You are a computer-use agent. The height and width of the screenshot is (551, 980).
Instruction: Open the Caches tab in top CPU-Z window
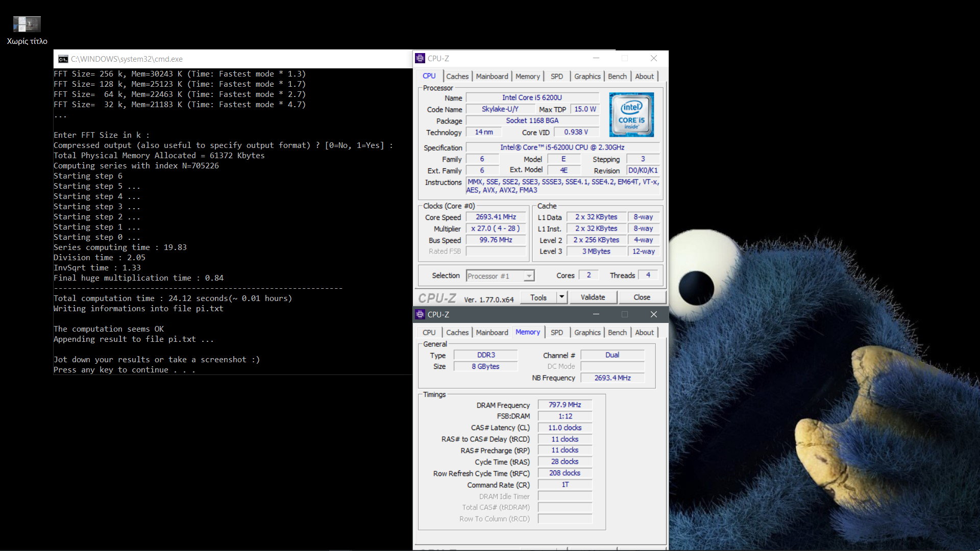[457, 77]
